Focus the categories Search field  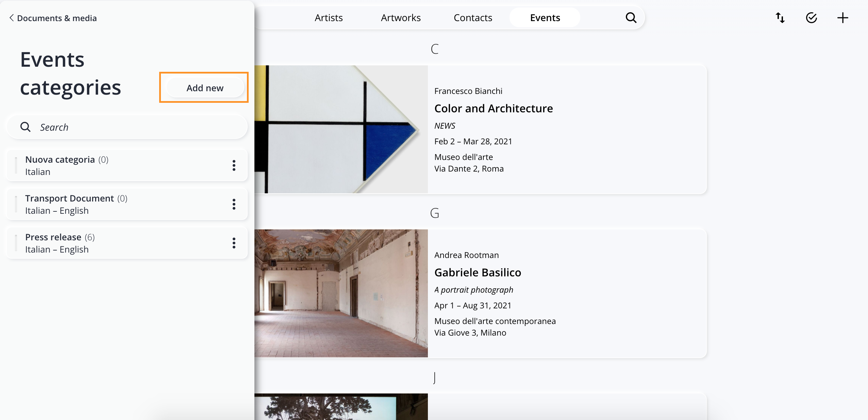pos(127,127)
